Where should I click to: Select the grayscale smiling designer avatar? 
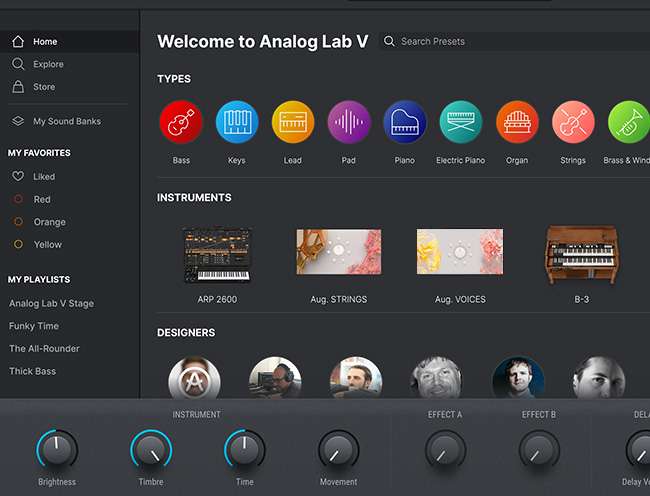coord(437,378)
